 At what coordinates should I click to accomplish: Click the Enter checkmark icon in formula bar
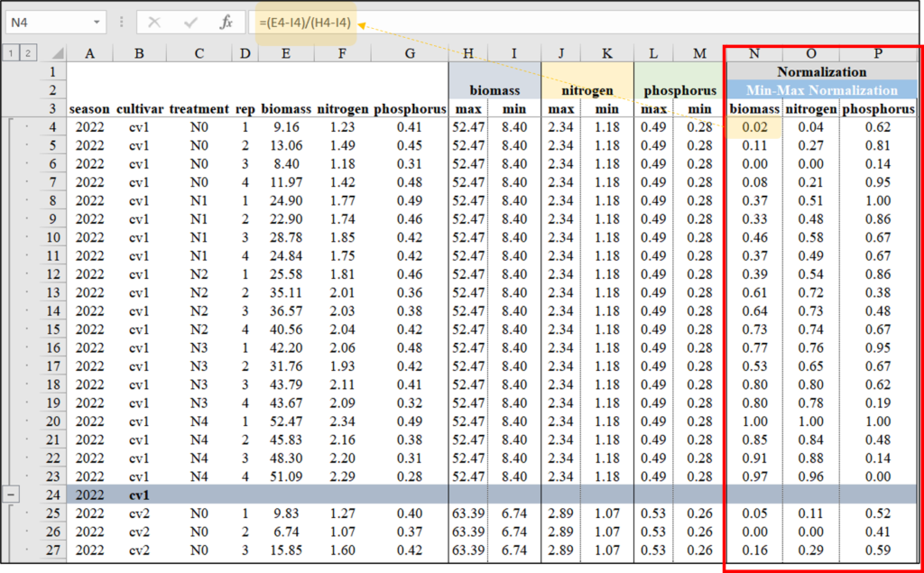pos(190,23)
